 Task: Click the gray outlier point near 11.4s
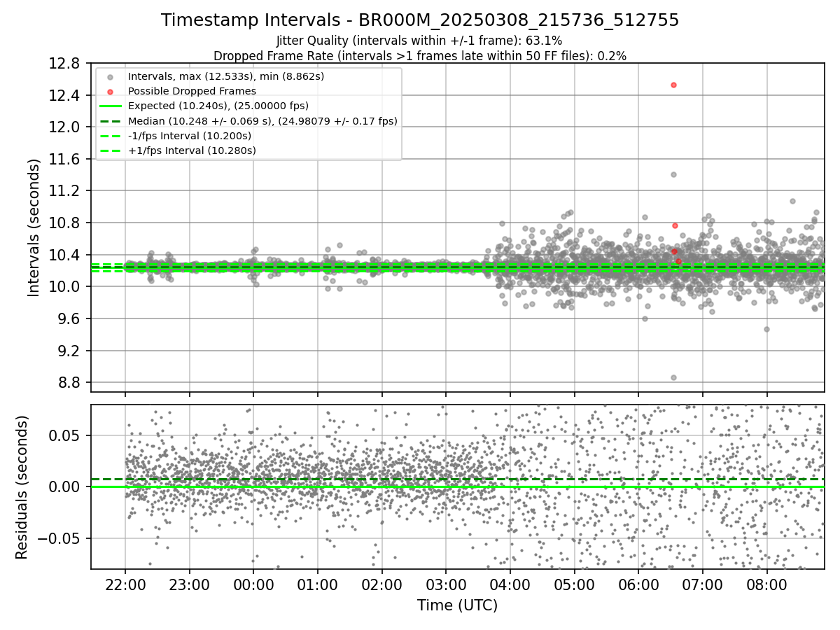pos(673,174)
